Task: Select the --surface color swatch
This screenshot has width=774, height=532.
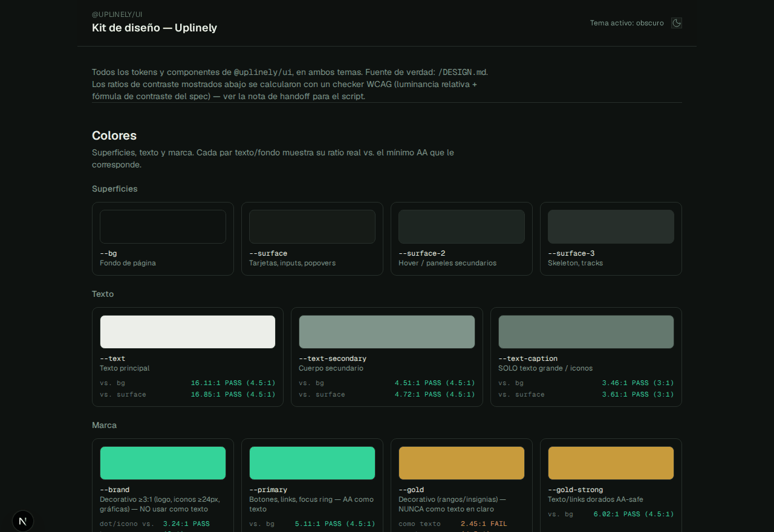Action: coord(312,227)
